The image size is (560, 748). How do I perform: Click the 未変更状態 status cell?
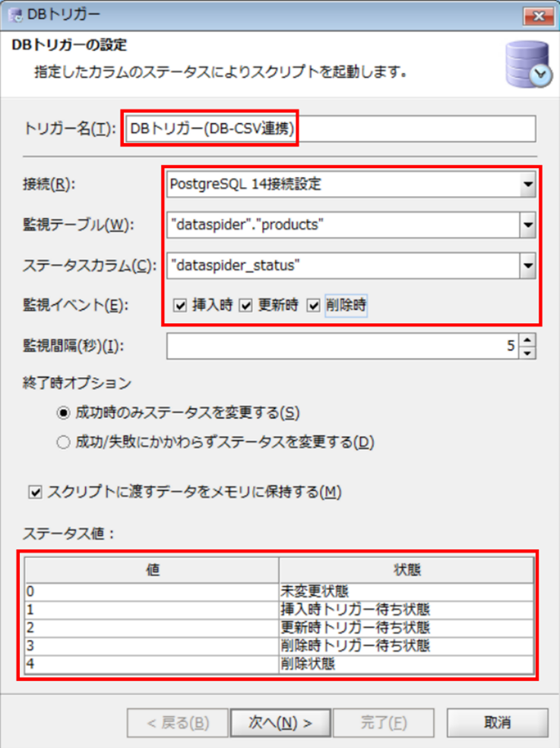coord(407,591)
